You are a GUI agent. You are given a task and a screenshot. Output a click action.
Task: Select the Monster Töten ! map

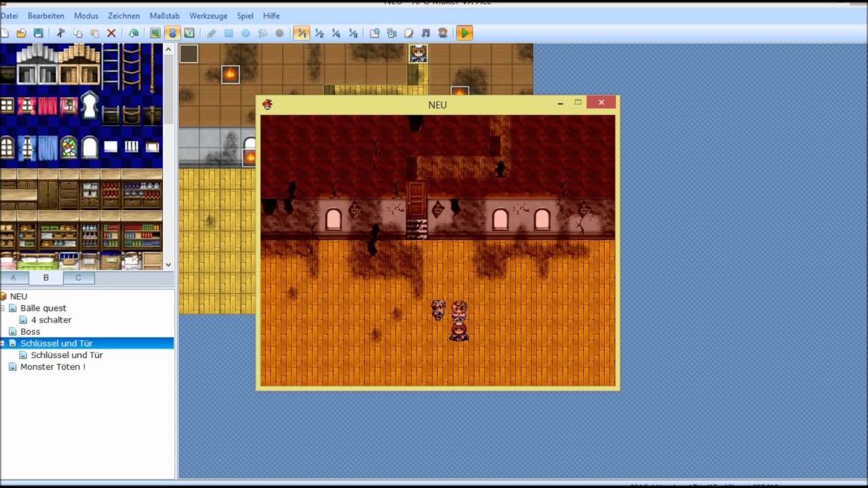[x=53, y=367]
